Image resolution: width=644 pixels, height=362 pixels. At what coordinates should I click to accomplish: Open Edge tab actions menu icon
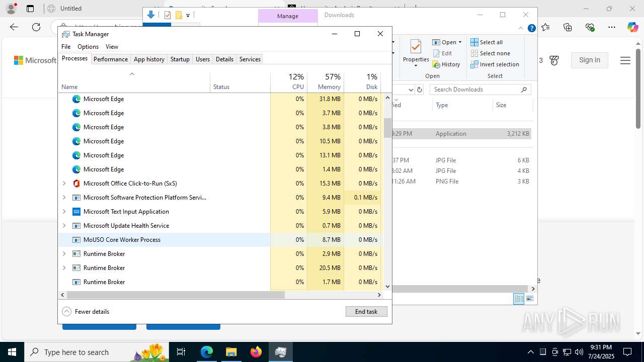[30, 9]
